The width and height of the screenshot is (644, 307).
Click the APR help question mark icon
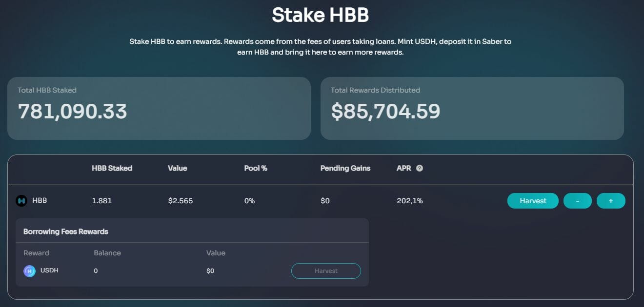pyautogui.click(x=420, y=169)
